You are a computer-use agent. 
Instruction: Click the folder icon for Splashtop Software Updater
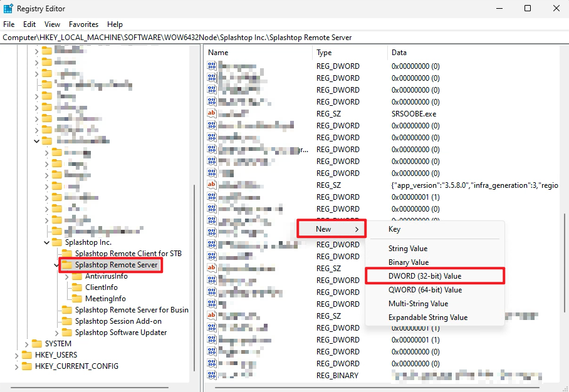(66, 333)
